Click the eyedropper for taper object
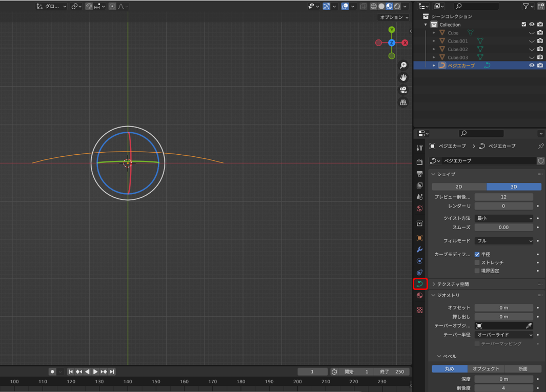The height and width of the screenshot is (392, 546). 529,326
